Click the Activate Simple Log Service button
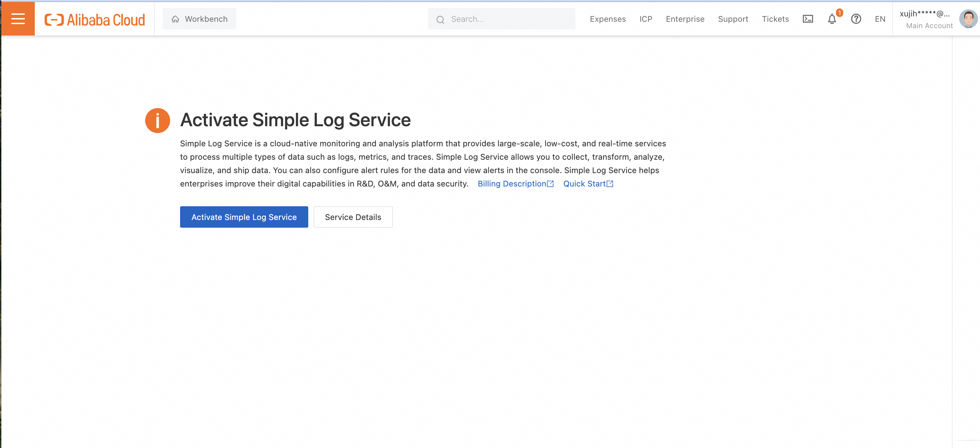The width and height of the screenshot is (980, 448). click(x=244, y=217)
